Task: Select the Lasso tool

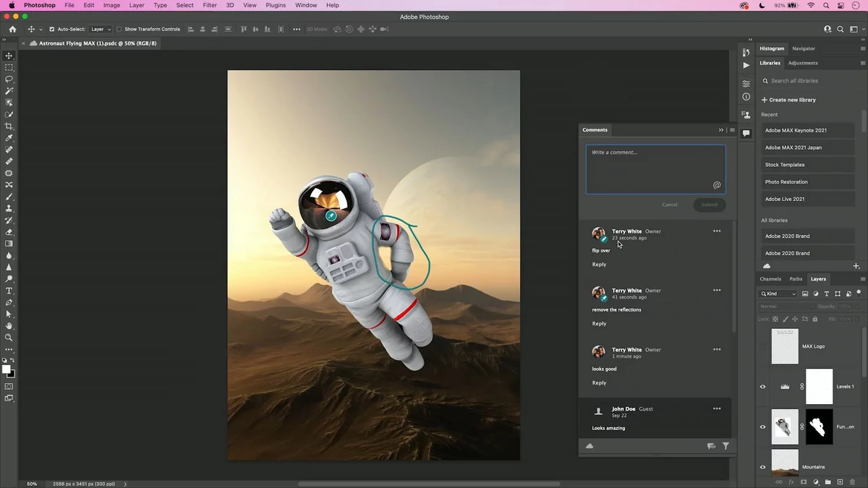Action: pyautogui.click(x=9, y=79)
